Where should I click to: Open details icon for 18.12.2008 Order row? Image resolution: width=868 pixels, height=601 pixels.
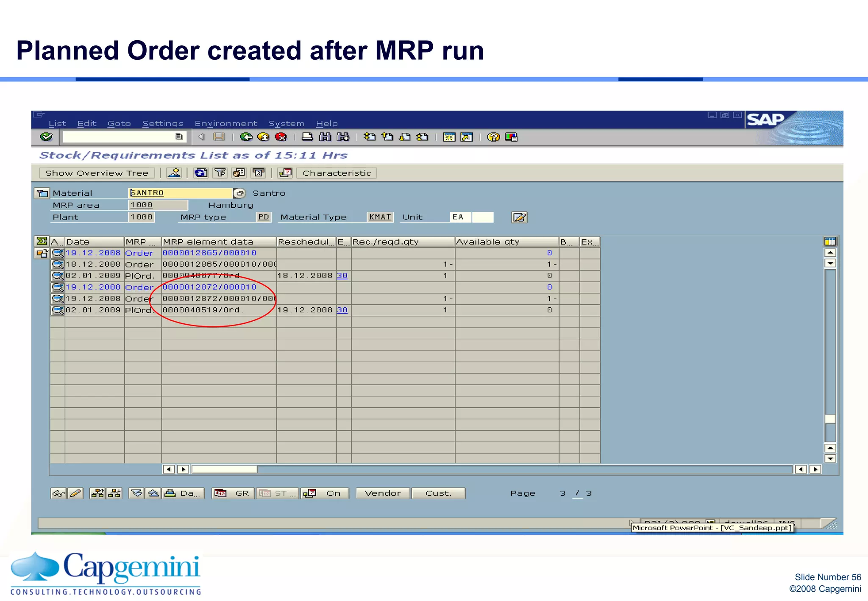tap(58, 264)
